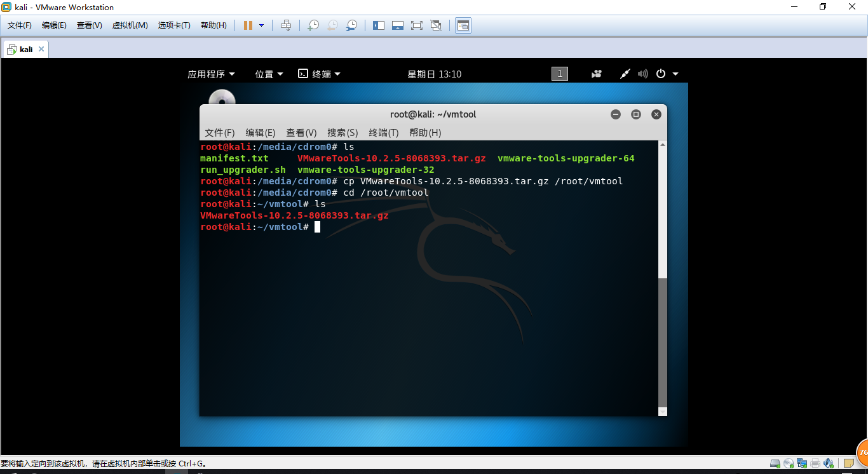Viewport: 868px width, 474px height.
Task: Click the terminal scrollbar up arrow
Action: coord(663,145)
